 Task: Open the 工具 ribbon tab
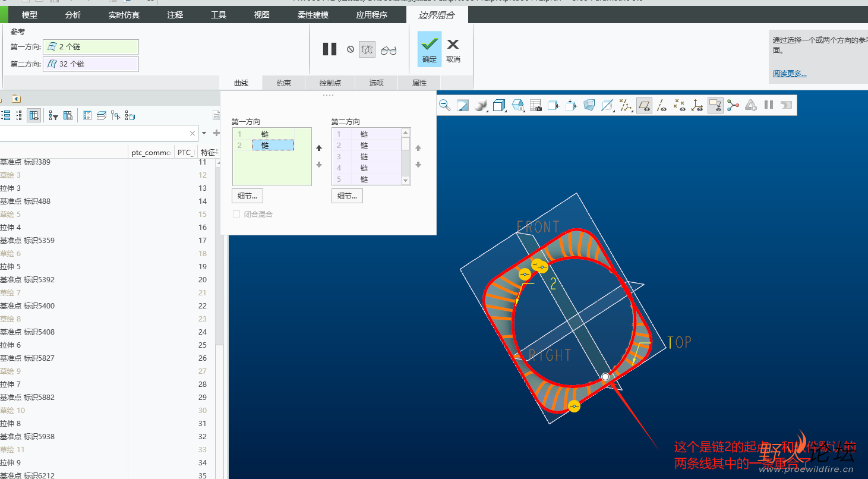pyautogui.click(x=219, y=15)
